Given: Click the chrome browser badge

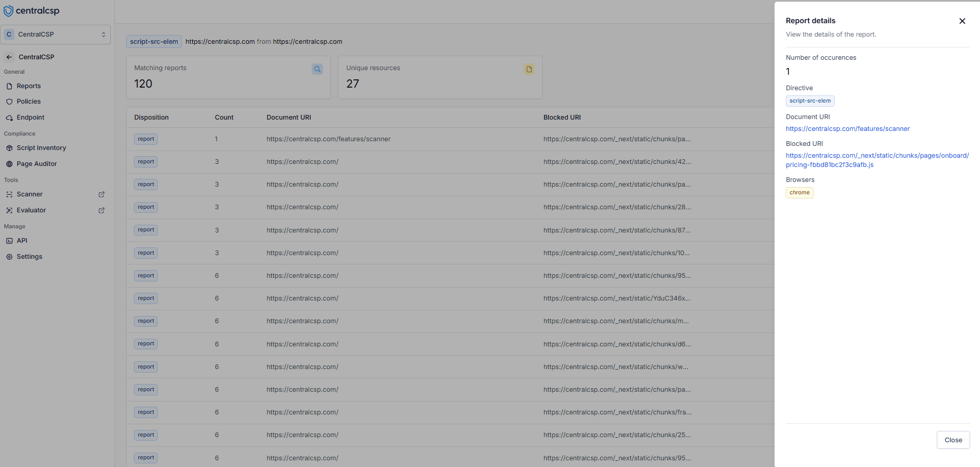Looking at the screenshot, I should (799, 192).
